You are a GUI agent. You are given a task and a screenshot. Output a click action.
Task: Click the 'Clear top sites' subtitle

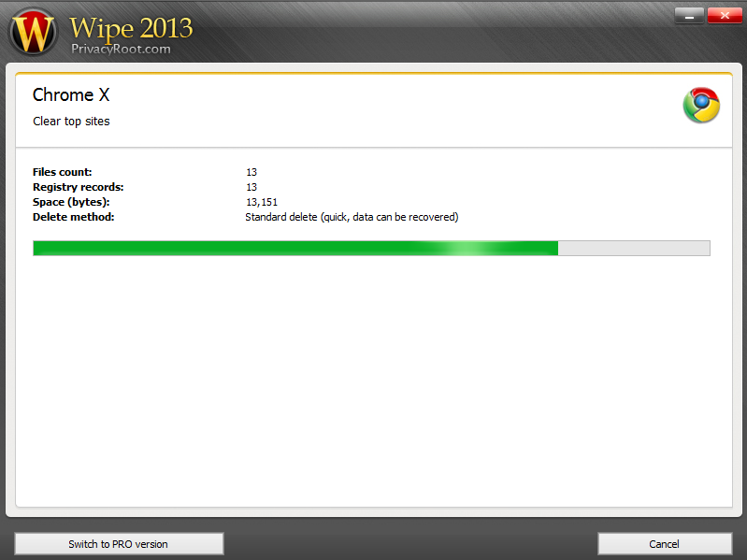(71, 122)
